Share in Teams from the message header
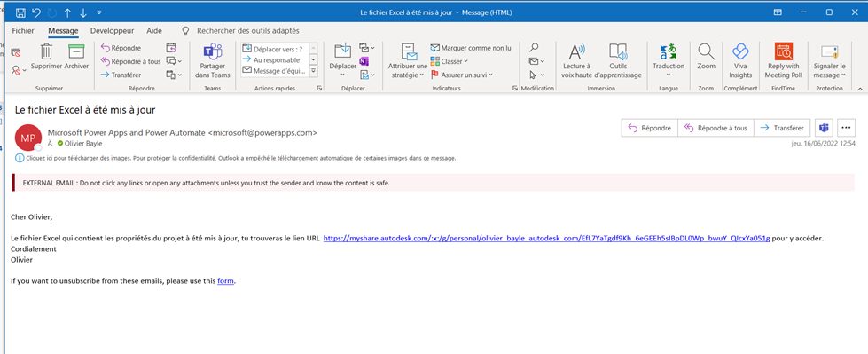Screen dimensions: 868x354 824,128
